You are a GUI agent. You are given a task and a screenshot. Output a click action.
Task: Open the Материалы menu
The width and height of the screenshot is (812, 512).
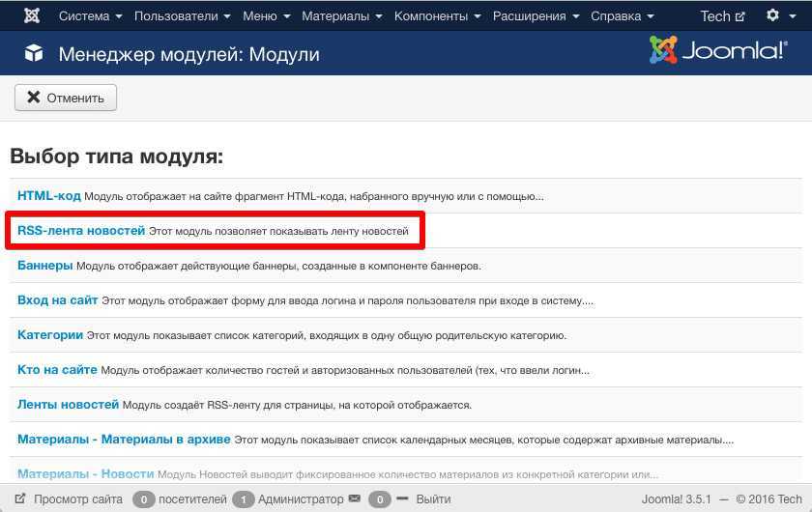pyautogui.click(x=340, y=16)
